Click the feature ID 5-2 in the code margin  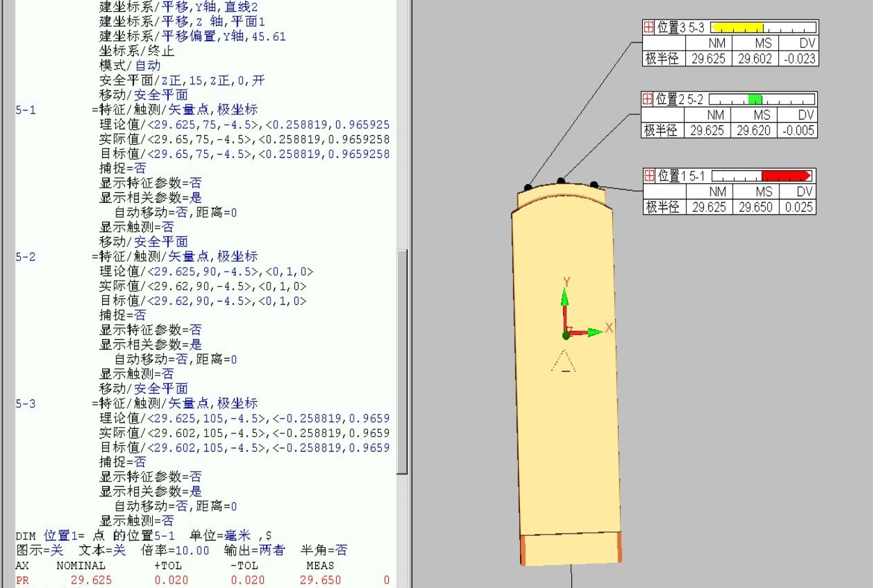coord(26,257)
